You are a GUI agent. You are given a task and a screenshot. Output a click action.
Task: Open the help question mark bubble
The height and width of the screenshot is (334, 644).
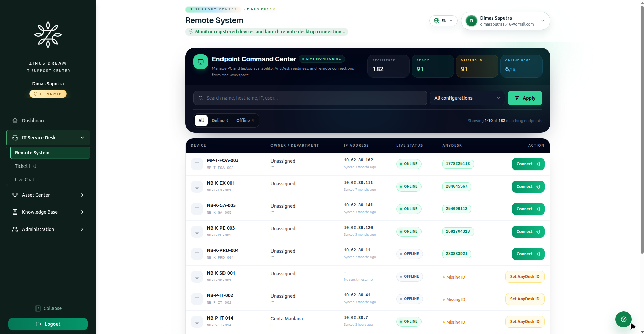(x=624, y=319)
